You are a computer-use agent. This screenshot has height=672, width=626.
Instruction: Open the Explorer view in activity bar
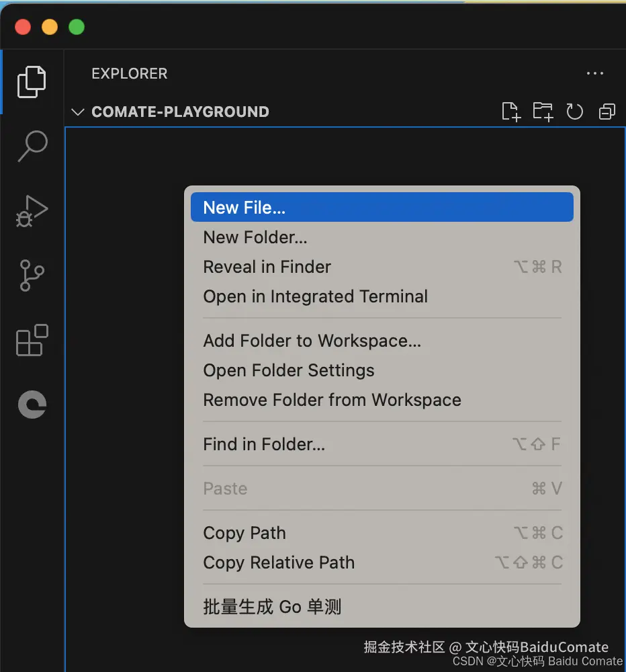tap(32, 82)
